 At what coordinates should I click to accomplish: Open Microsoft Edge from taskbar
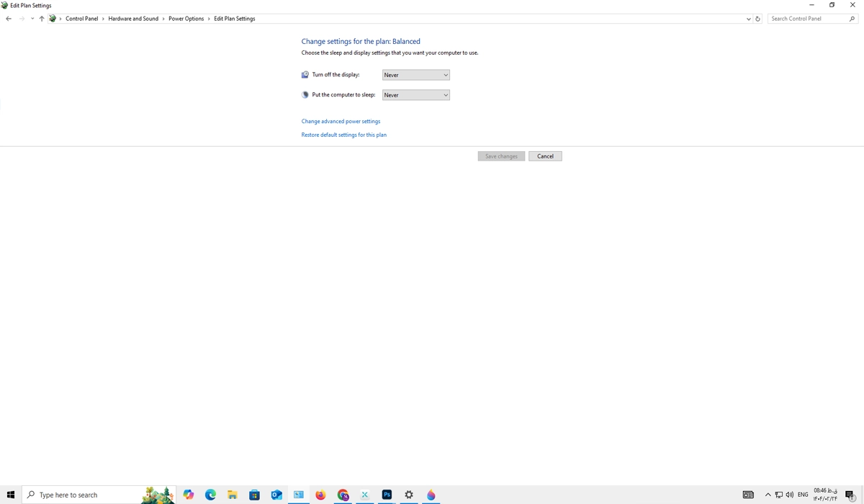click(210, 495)
